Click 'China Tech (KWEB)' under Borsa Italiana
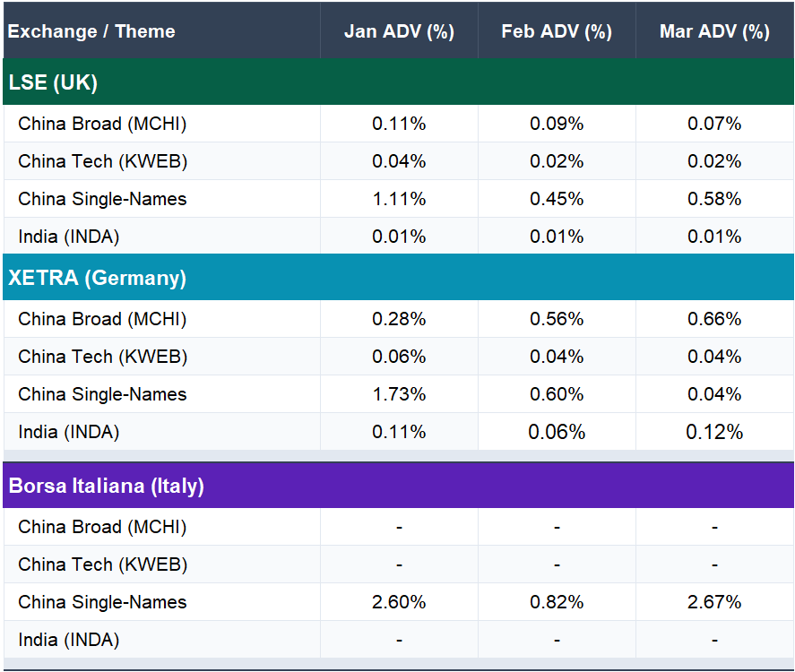 (103, 564)
